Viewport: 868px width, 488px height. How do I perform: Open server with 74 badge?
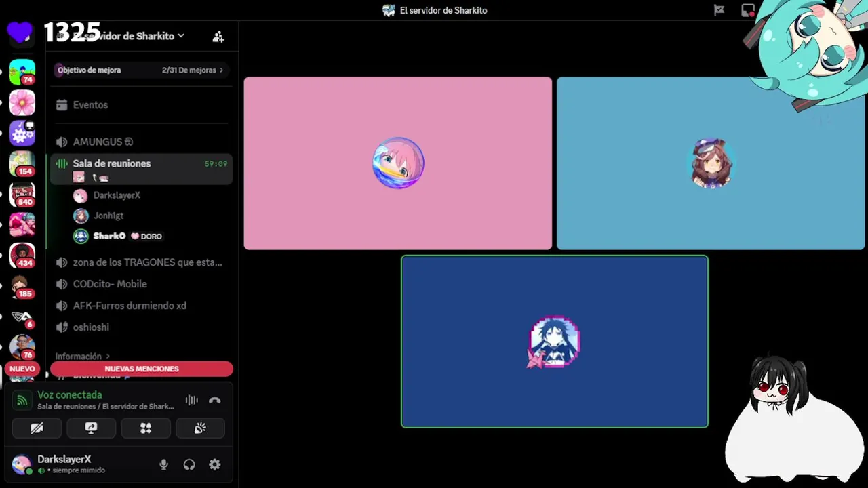(22, 72)
